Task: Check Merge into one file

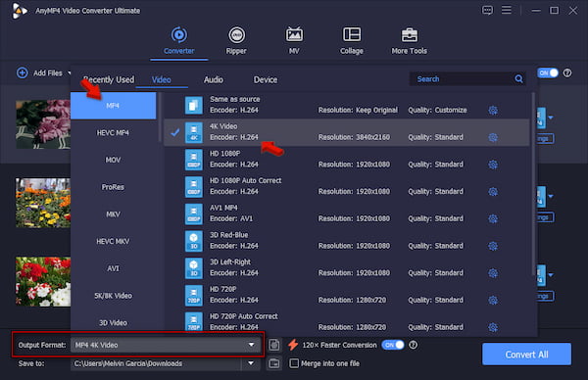Action: click(x=294, y=363)
